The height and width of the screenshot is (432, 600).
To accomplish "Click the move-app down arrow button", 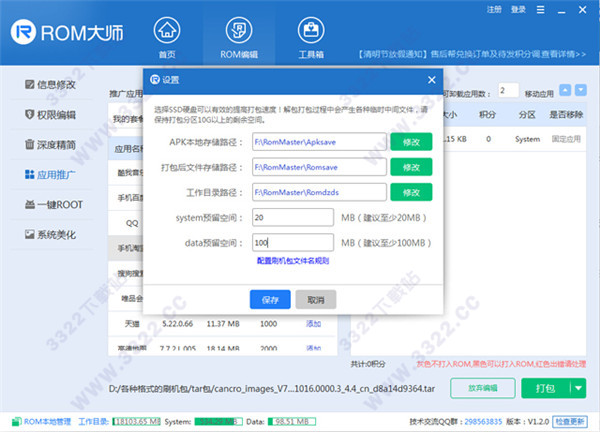I will pyautogui.click(x=580, y=90).
